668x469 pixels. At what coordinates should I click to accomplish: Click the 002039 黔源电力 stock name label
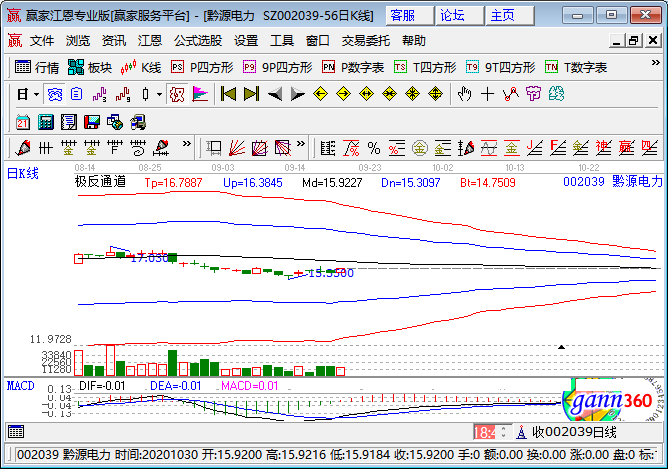[613, 181]
